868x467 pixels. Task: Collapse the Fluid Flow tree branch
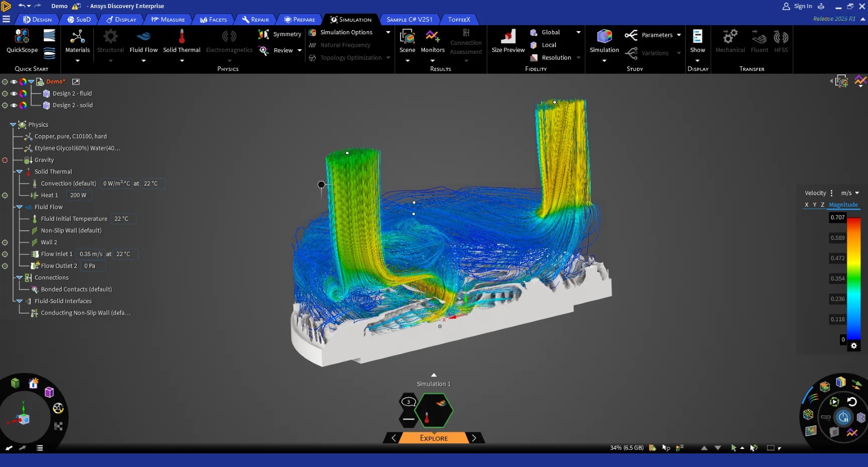click(x=19, y=207)
